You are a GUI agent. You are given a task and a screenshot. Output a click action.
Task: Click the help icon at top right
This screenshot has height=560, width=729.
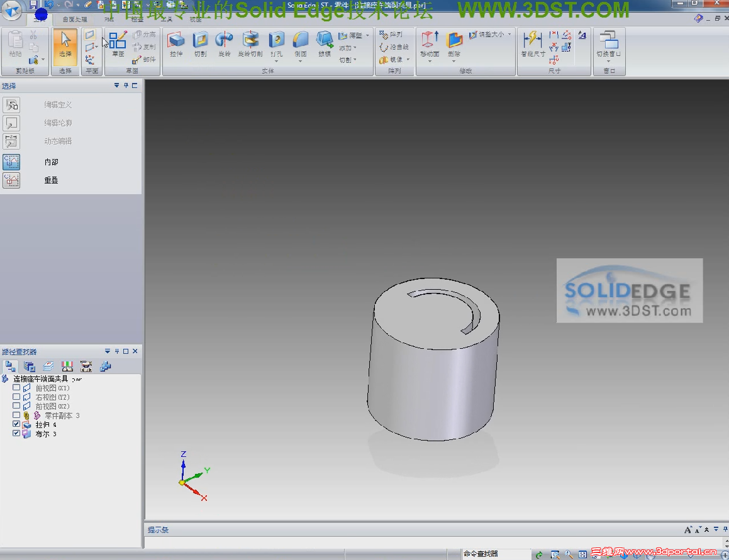[x=698, y=18]
